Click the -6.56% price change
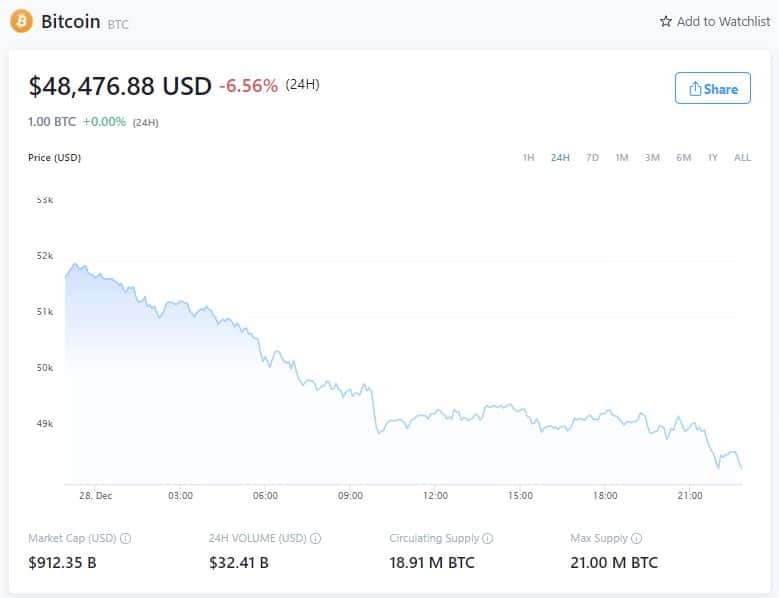Image resolution: width=779 pixels, height=598 pixels. click(248, 86)
